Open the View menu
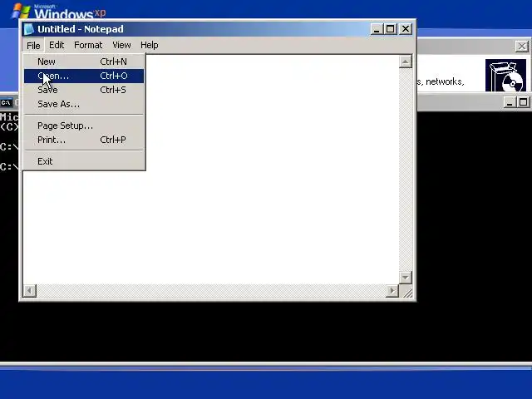 pyautogui.click(x=121, y=45)
